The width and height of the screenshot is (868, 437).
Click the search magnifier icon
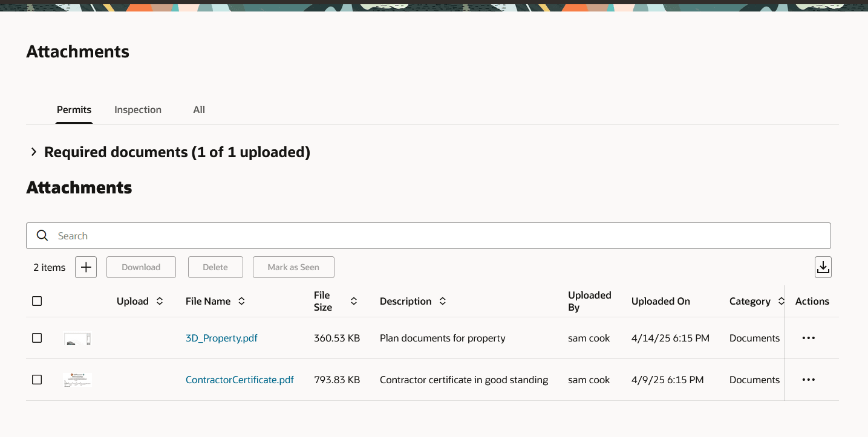point(42,235)
